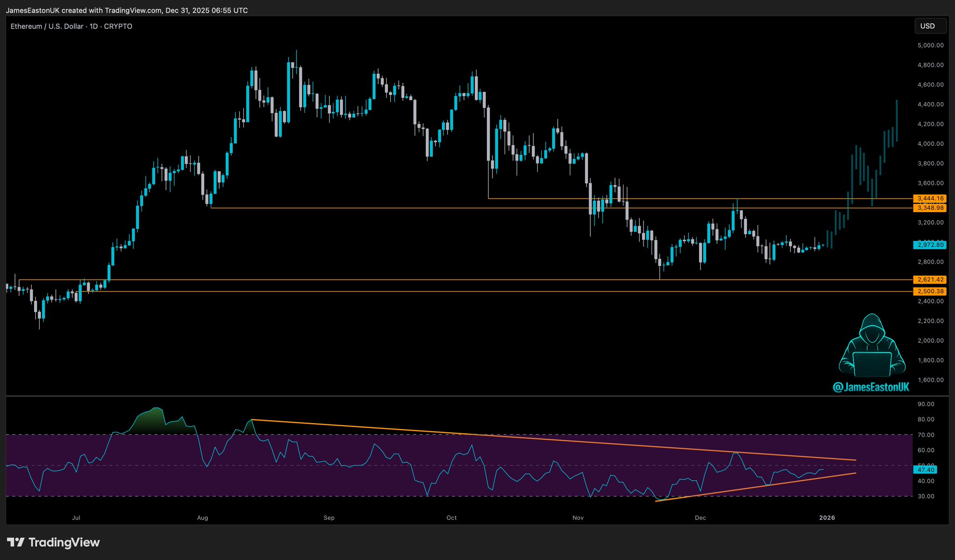Click the hooded hacker laptop icon

point(872,346)
